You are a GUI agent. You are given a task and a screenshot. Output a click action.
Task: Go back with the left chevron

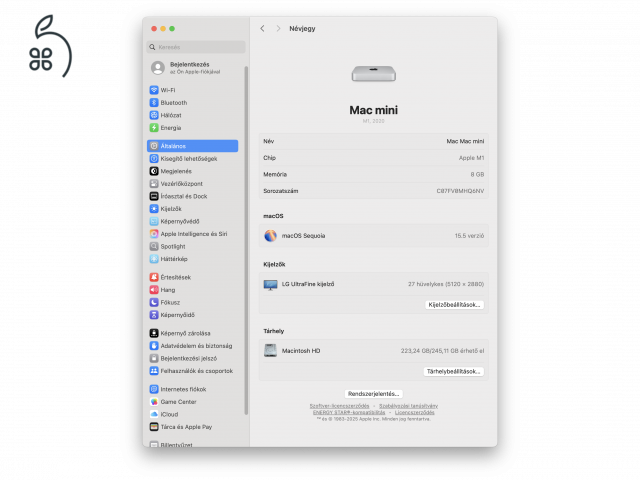262,28
